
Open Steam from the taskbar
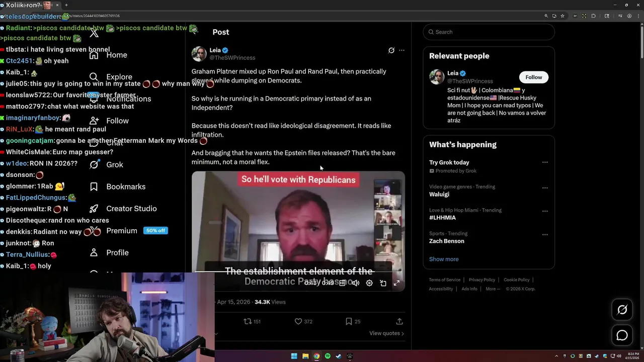tap(339, 356)
